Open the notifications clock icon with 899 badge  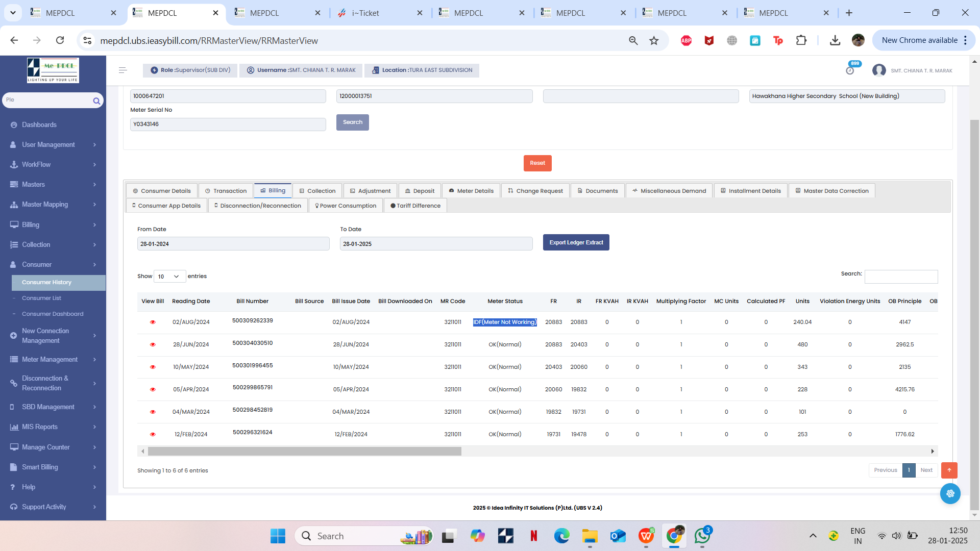click(x=850, y=70)
